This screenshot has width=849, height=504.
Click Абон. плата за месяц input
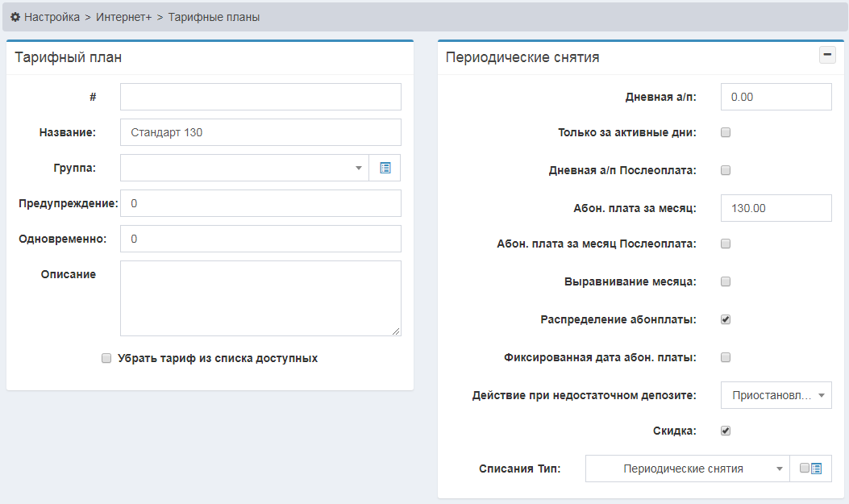point(776,208)
